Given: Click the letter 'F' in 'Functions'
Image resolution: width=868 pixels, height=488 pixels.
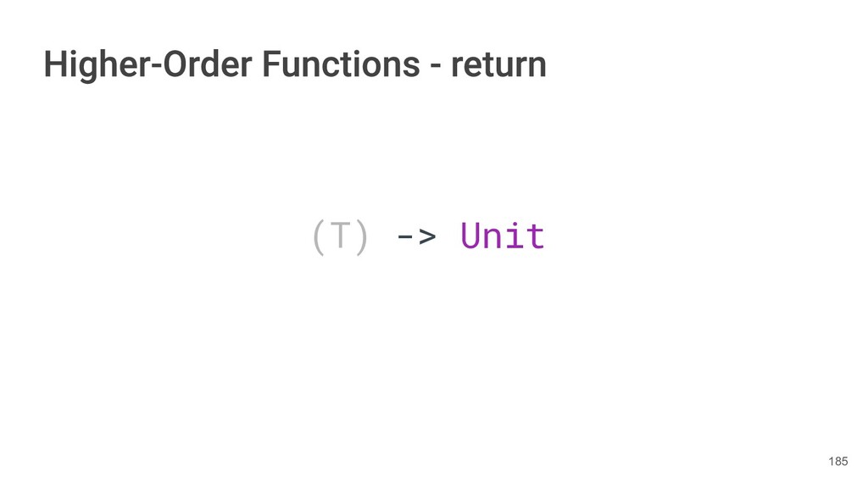Looking at the screenshot, I should tap(271, 64).
